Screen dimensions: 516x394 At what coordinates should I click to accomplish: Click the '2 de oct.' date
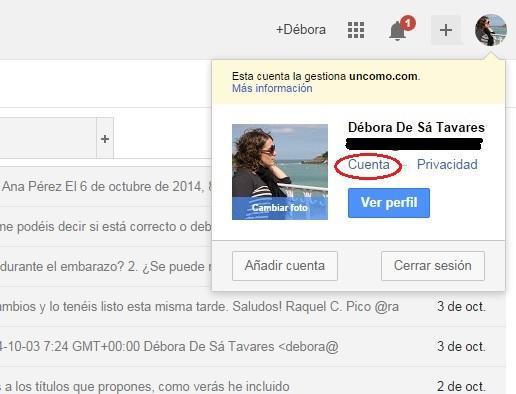(x=461, y=386)
